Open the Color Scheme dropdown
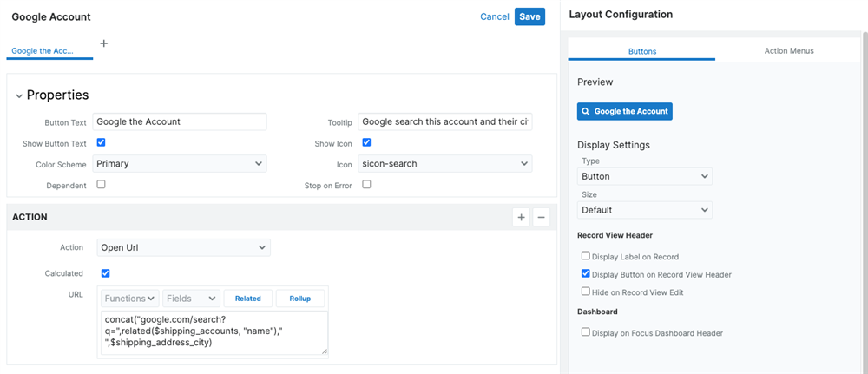 coord(180,163)
